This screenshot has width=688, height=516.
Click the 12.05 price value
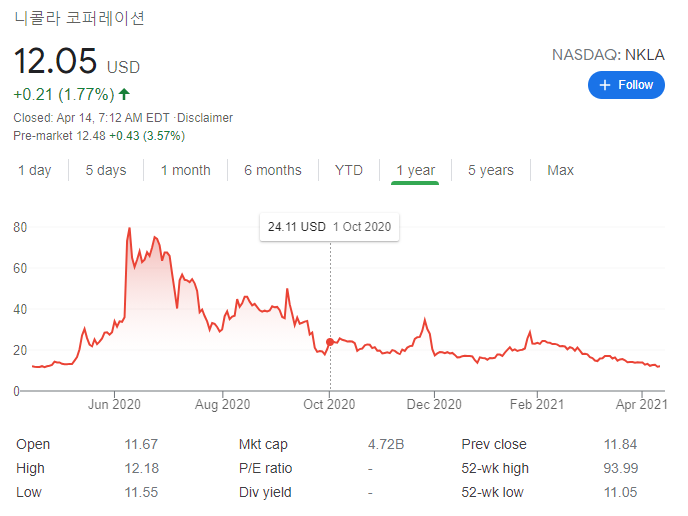coord(55,61)
